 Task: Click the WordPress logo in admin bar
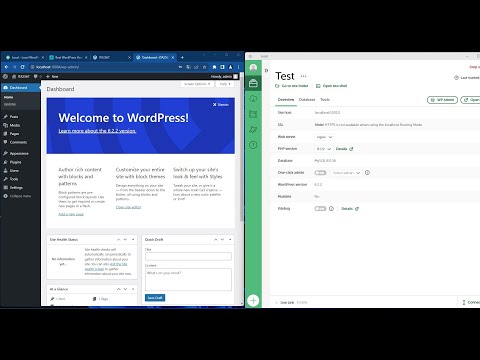(5, 76)
